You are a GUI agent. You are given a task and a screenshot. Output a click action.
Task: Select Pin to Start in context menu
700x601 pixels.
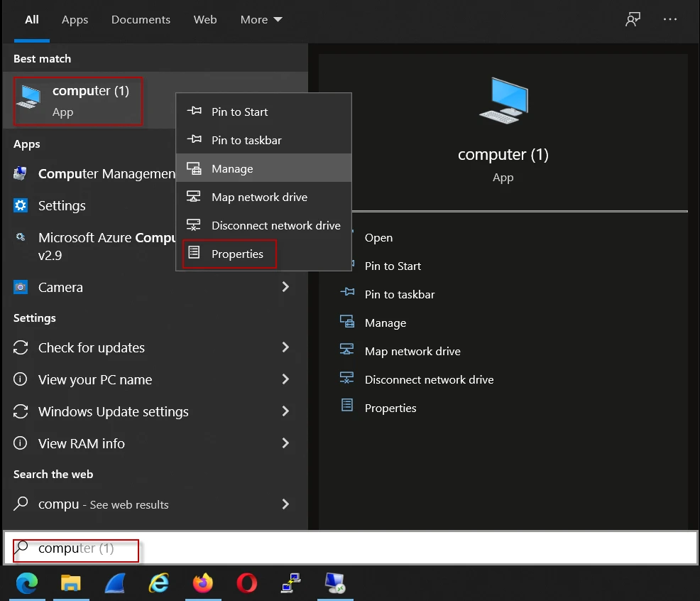point(264,112)
